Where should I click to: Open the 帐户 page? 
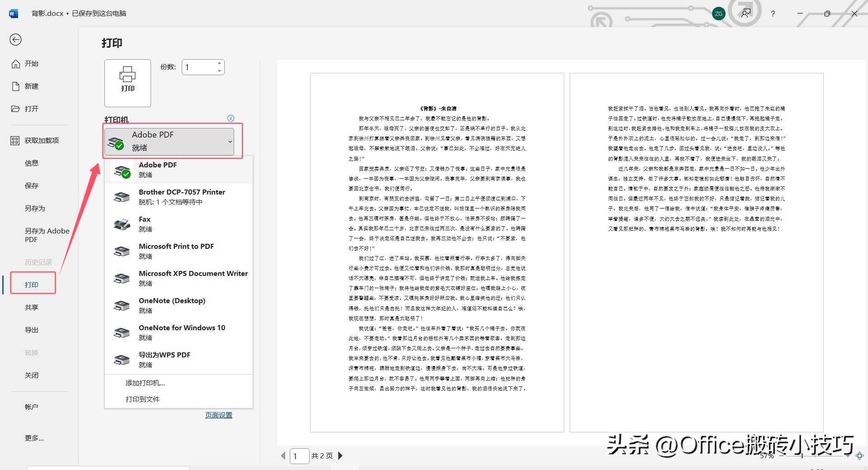point(32,407)
